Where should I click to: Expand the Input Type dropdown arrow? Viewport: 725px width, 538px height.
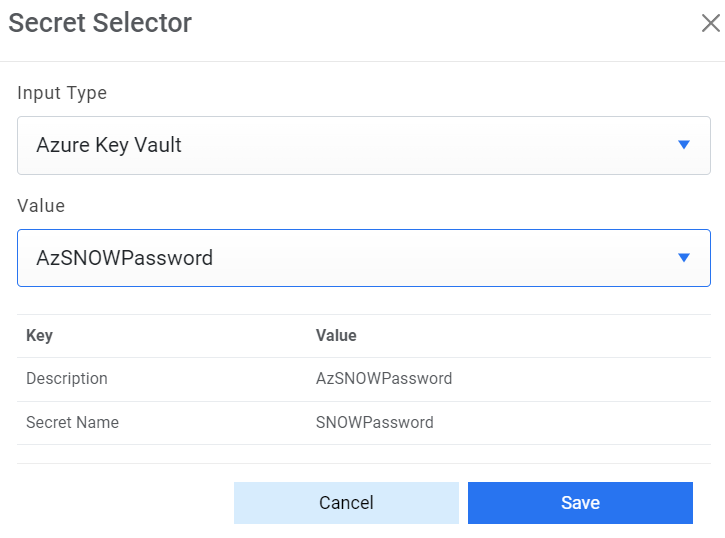click(684, 145)
